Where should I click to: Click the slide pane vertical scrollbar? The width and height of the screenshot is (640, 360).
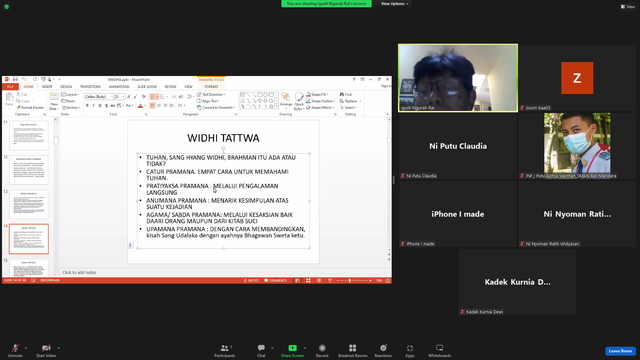click(x=389, y=184)
